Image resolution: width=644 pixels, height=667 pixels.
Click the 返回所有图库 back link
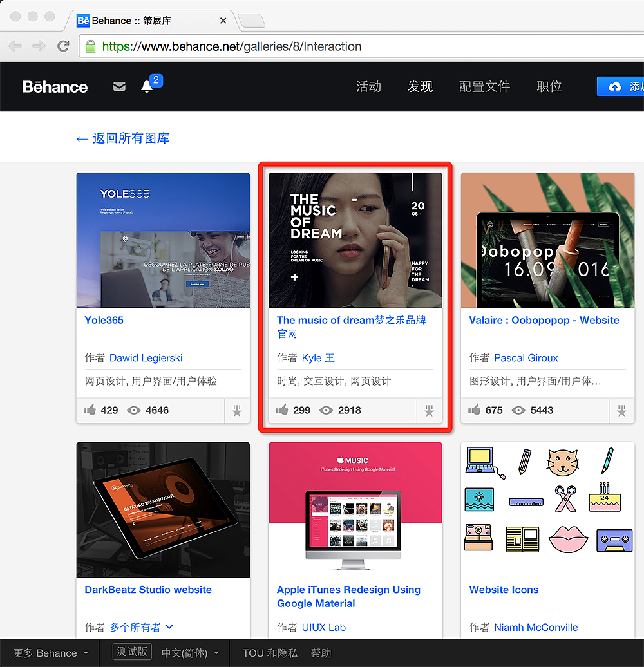123,138
